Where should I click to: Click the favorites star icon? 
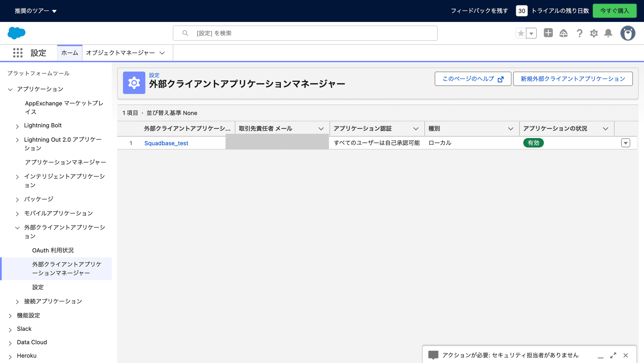tap(521, 33)
